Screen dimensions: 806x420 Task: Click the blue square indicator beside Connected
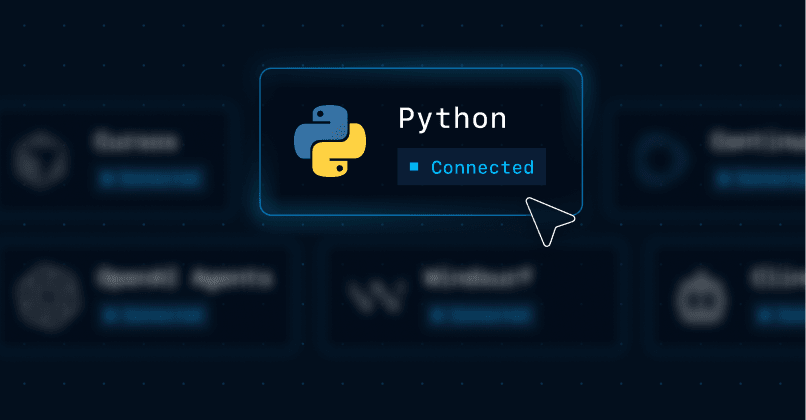coord(414,167)
